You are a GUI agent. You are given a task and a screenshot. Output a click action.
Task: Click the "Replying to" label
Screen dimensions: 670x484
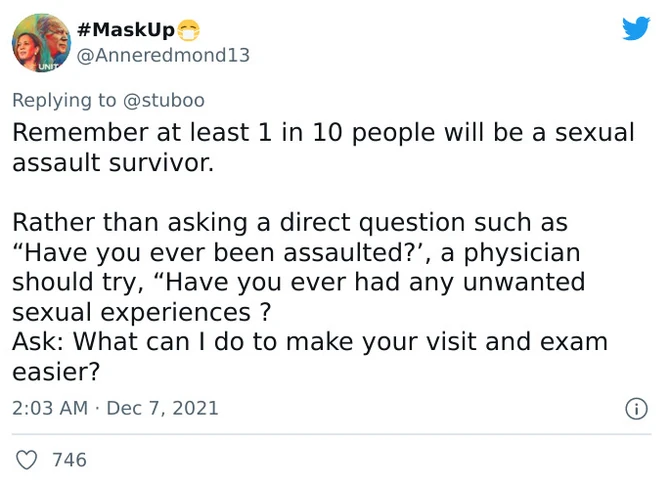(62, 100)
